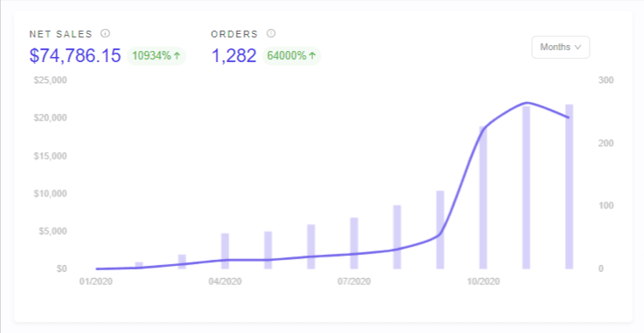This screenshot has width=644, height=333.
Task: Click the 1,282 orders total
Action: (x=233, y=55)
